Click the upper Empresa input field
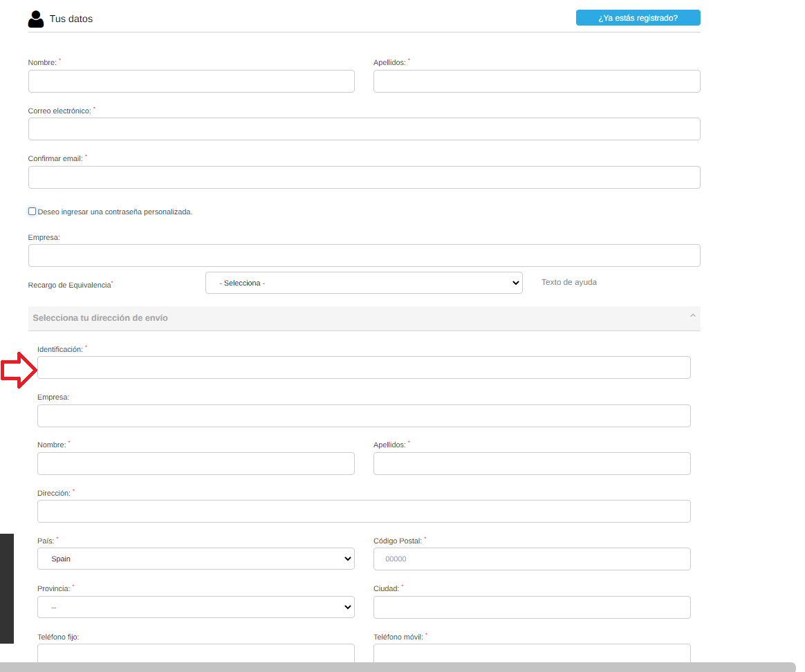The image size is (805, 672). [x=364, y=255]
